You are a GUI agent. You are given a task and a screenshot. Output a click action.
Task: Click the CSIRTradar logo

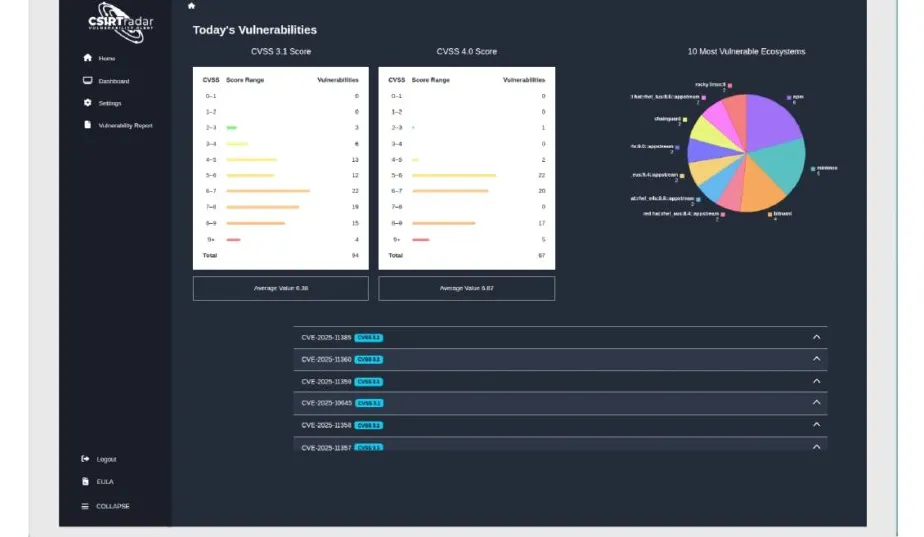(121, 22)
